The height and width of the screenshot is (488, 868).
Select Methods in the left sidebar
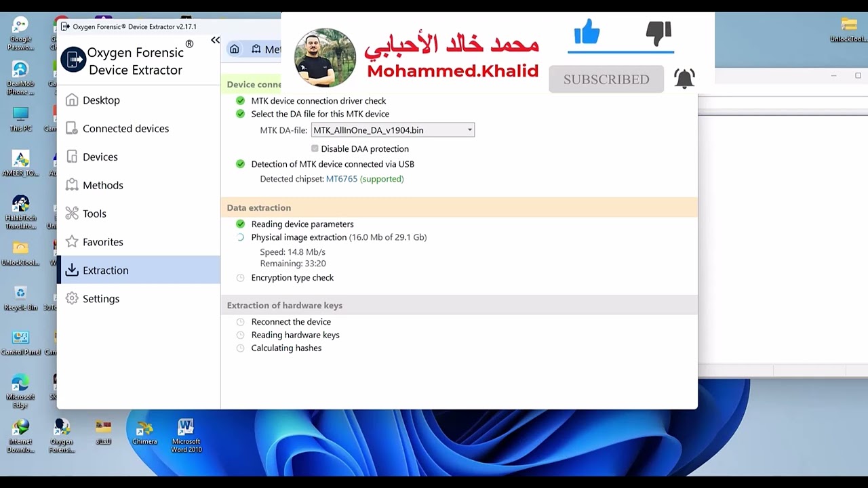point(138,186)
